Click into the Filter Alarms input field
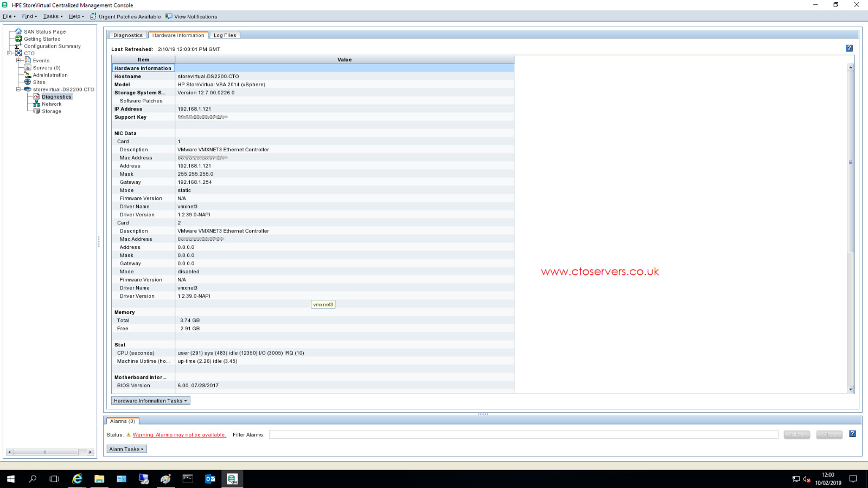The height and width of the screenshot is (488, 868). pos(524,435)
